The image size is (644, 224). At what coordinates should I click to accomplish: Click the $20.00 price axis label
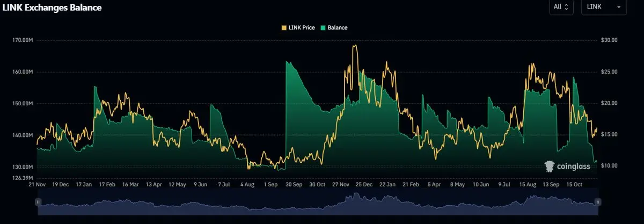coord(609,103)
